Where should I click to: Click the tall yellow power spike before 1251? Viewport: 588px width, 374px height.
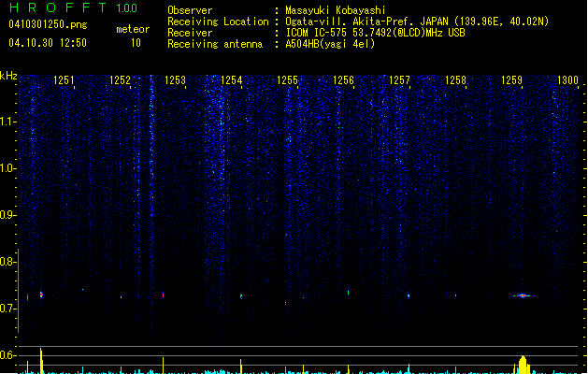[41, 361]
